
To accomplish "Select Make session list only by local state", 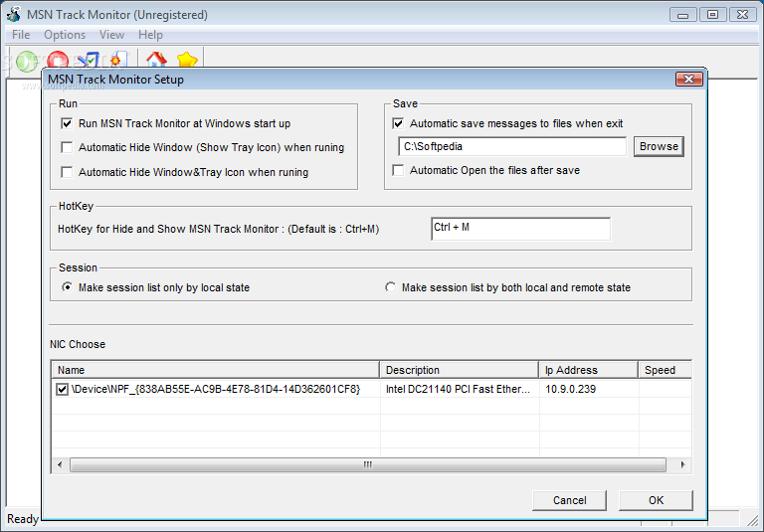I will [68, 287].
